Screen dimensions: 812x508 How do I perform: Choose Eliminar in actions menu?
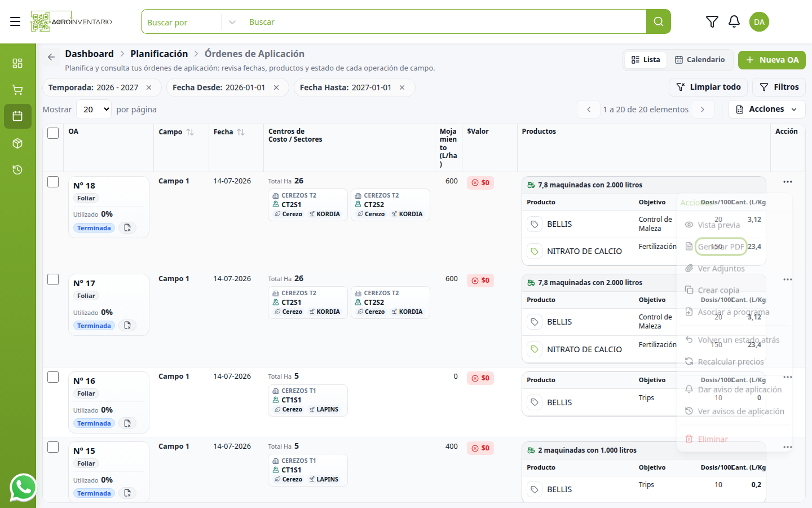(713, 439)
